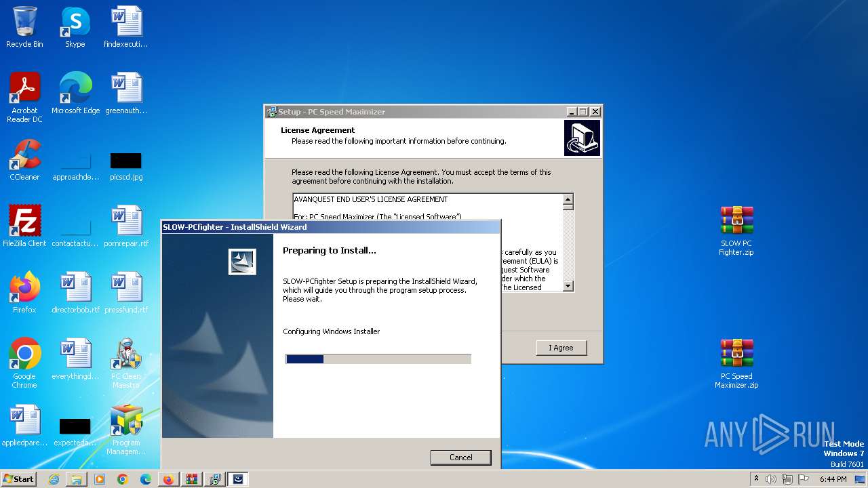Select the directorbob.rtf document

(x=75, y=293)
